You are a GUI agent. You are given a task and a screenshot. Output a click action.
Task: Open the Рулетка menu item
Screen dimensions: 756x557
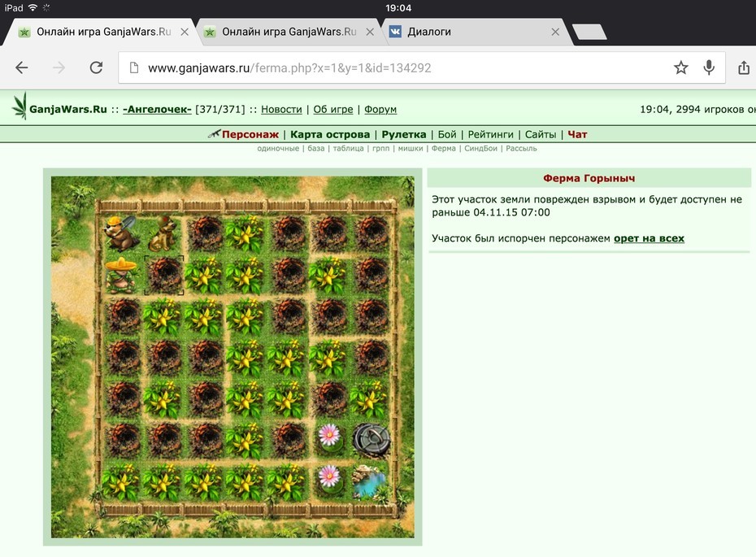pyautogui.click(x=404, y=134)
